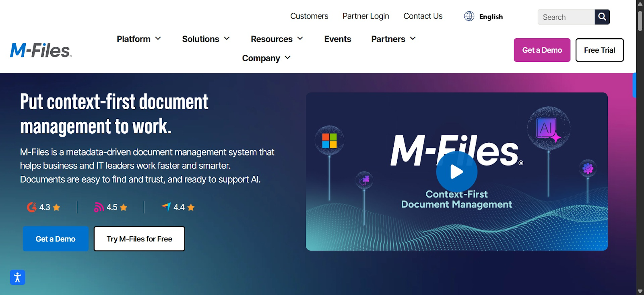
Task: Click the scrollbar down arrow
Action: (640, 291)
